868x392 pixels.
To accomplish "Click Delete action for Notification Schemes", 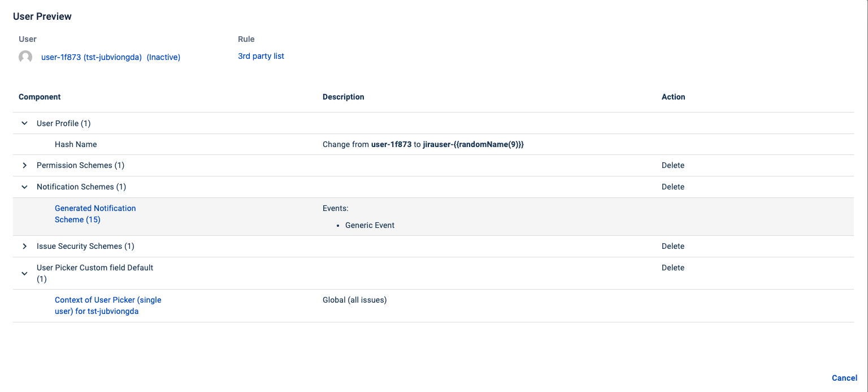I will click(672, 187).
